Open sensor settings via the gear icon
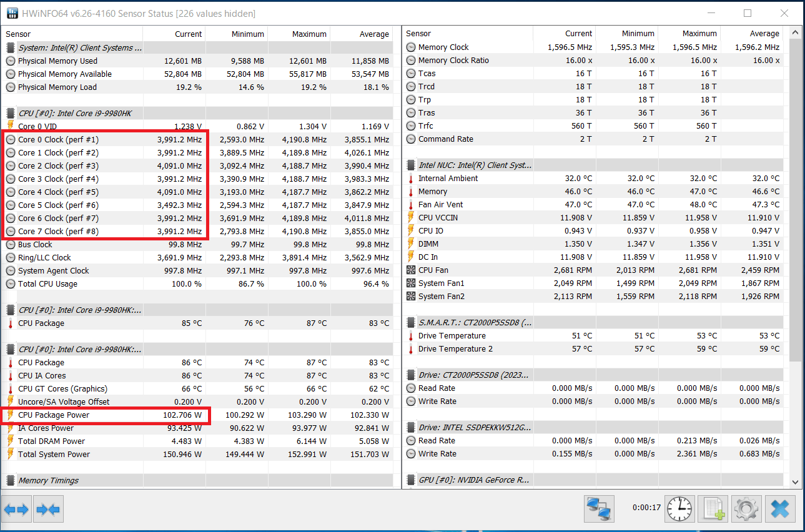This screenshot has height=532, width=805. coord(746,509)
